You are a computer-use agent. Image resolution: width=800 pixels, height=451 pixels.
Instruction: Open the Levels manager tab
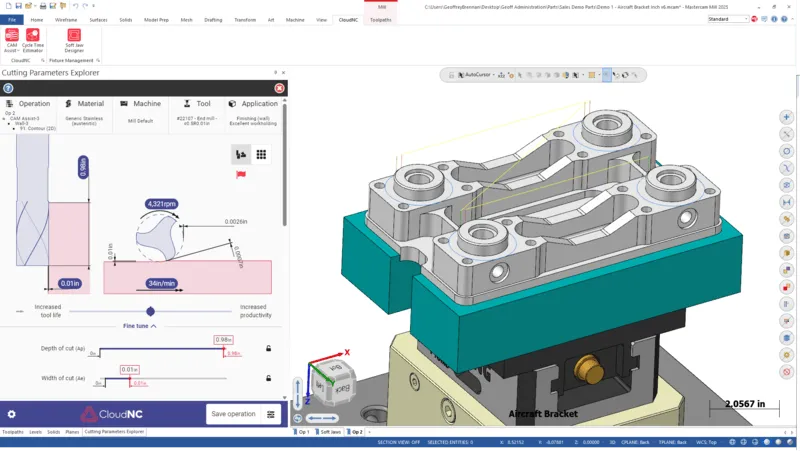35,432
